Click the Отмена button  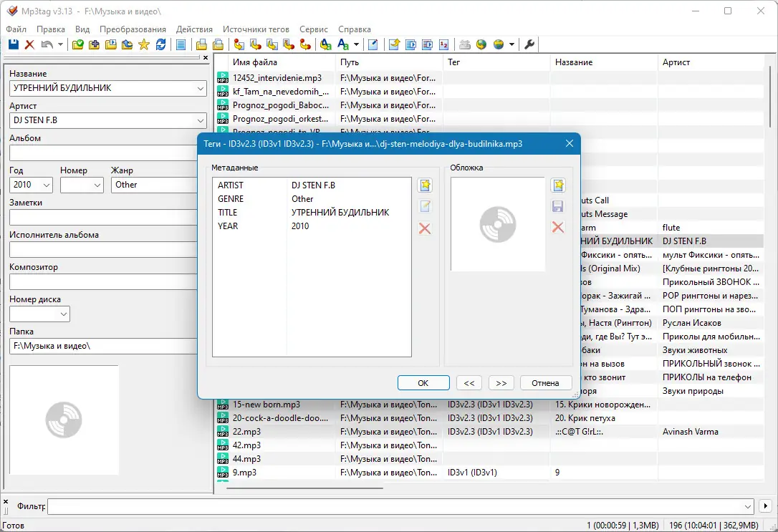(545, 383)
